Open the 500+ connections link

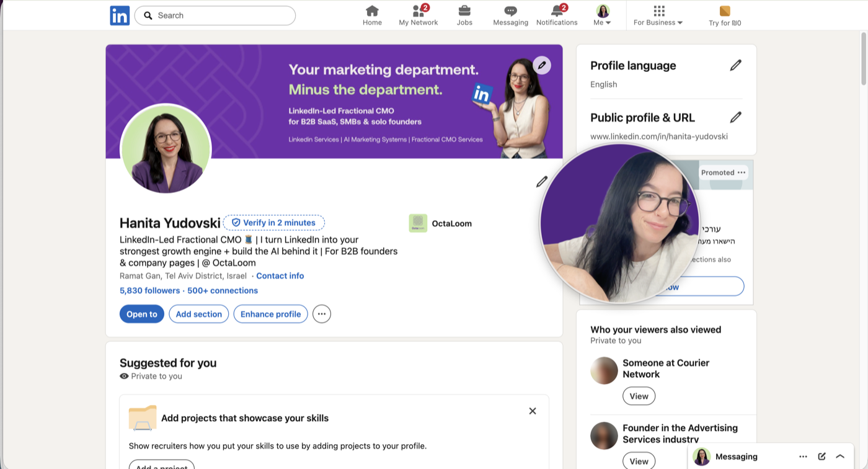pos(223,290)
